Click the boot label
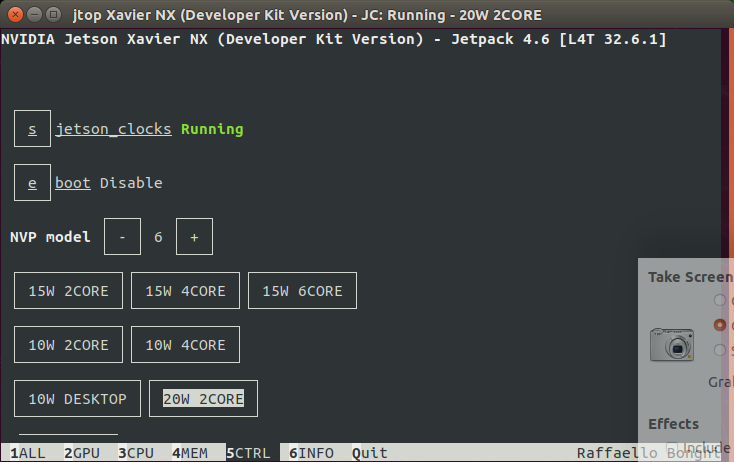This screenshot has width=734, height=462. tap(73, 183)
